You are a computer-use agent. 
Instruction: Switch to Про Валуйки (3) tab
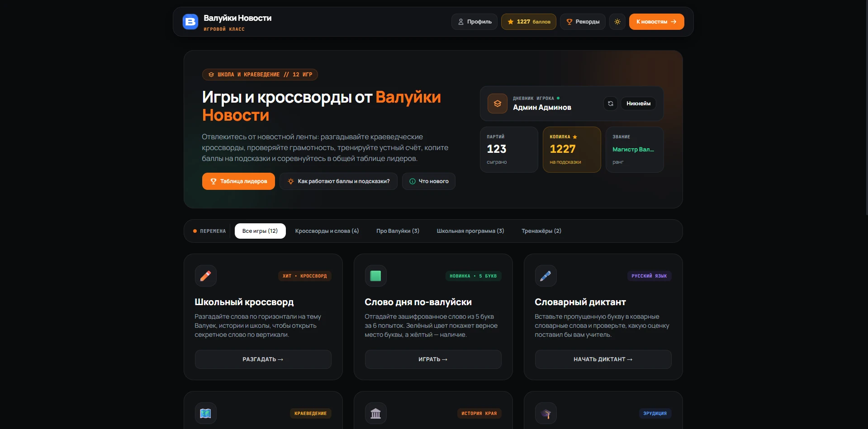point(398,231)
